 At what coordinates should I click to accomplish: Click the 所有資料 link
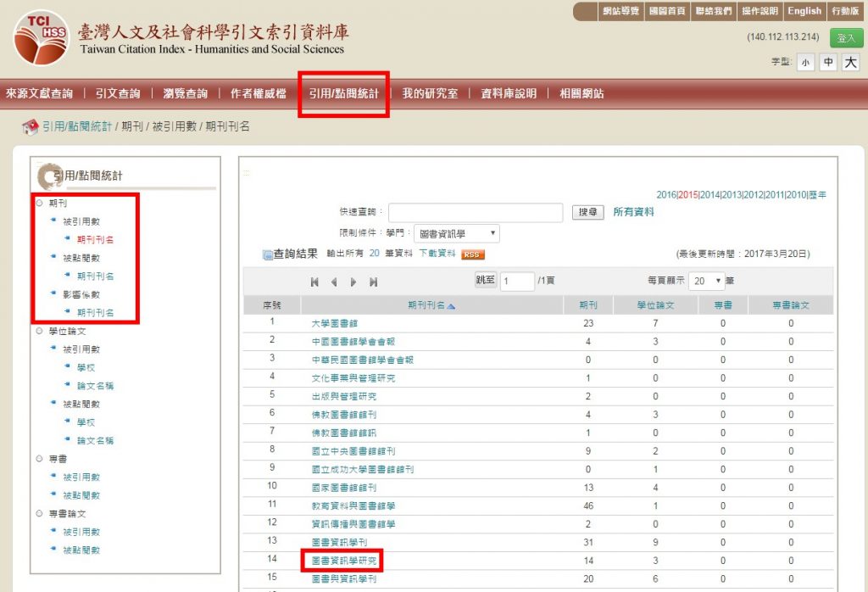(633, 212)
